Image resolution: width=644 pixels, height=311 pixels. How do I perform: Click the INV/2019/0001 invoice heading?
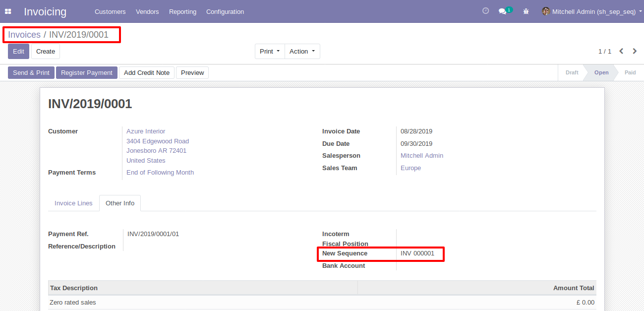pos(90,104)
